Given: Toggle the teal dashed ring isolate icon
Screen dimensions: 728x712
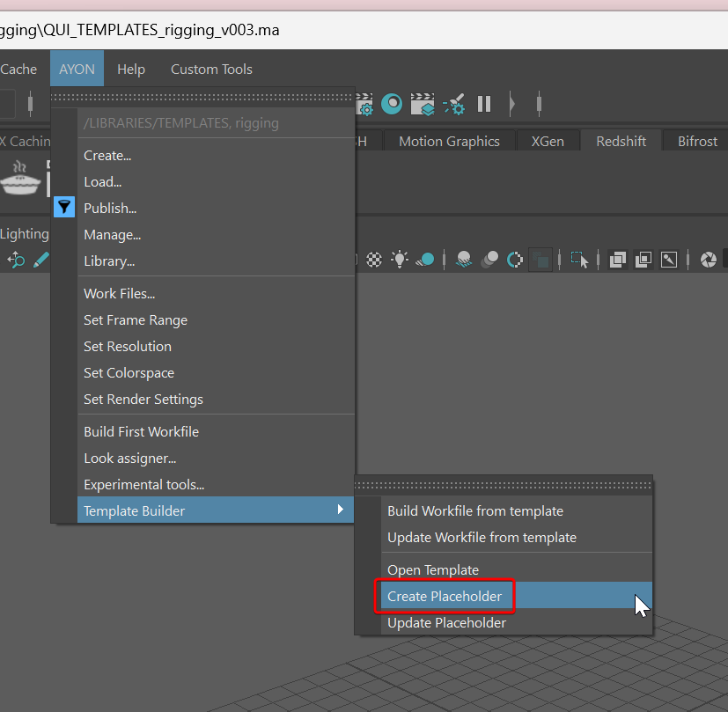Looking at the screenshot, I should [516, 260].
